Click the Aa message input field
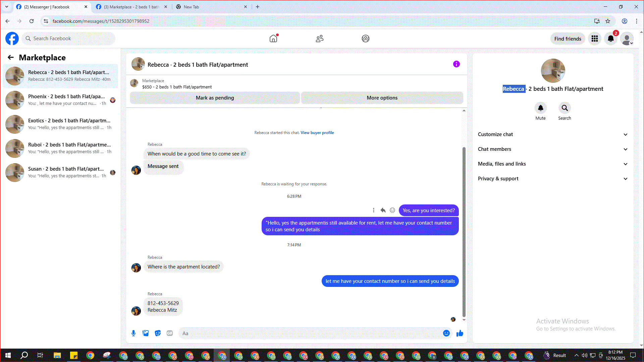 [310, 333]
